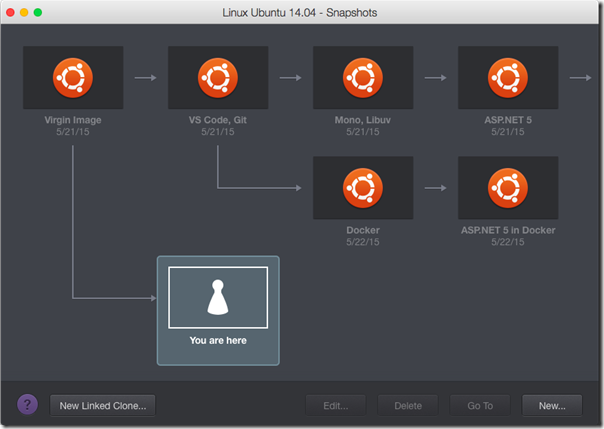
Task: Click the 'You are here' label text
Action: tap(218, 340)
